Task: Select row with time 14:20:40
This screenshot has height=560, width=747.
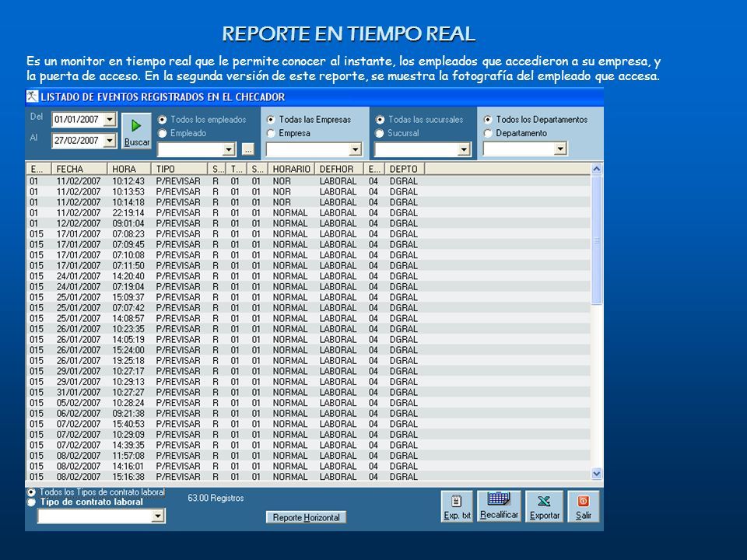Action: (308, 276)
